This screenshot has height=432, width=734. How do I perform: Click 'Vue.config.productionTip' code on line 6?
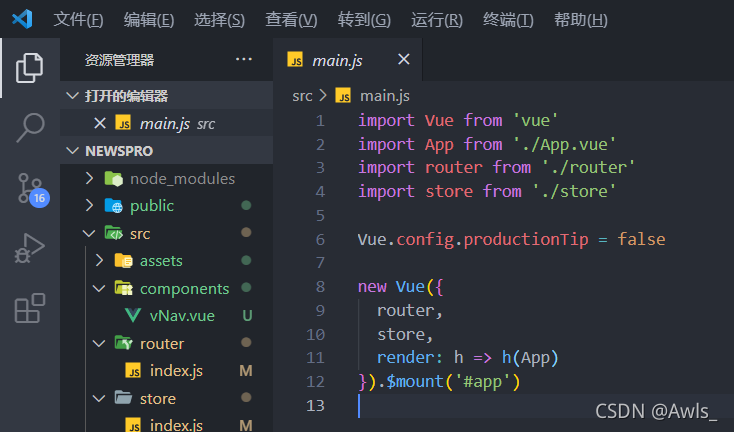tap(473, 240)
